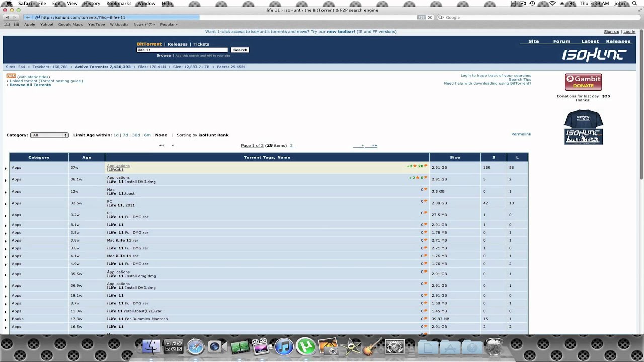Click the isoHunt search text field
The height and width of the screenshot is (362, 644).
(x=182, y=50)
